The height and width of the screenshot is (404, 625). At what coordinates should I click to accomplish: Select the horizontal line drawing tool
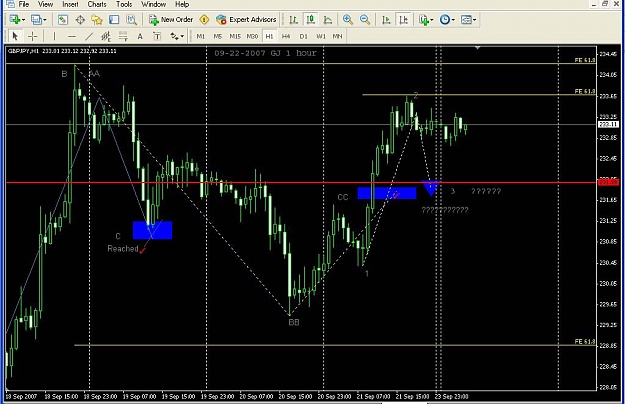[x=72, y=36]
